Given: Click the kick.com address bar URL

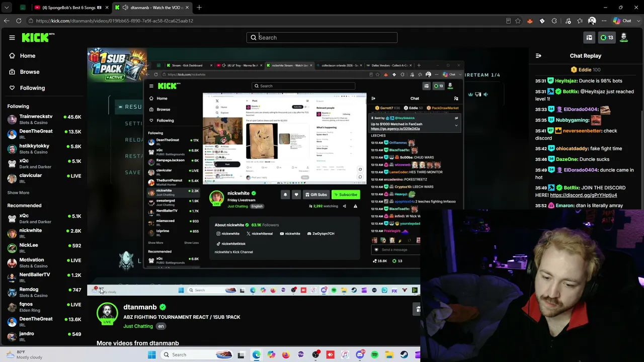Looking at the screenshot, I should [x=115, y=21].
